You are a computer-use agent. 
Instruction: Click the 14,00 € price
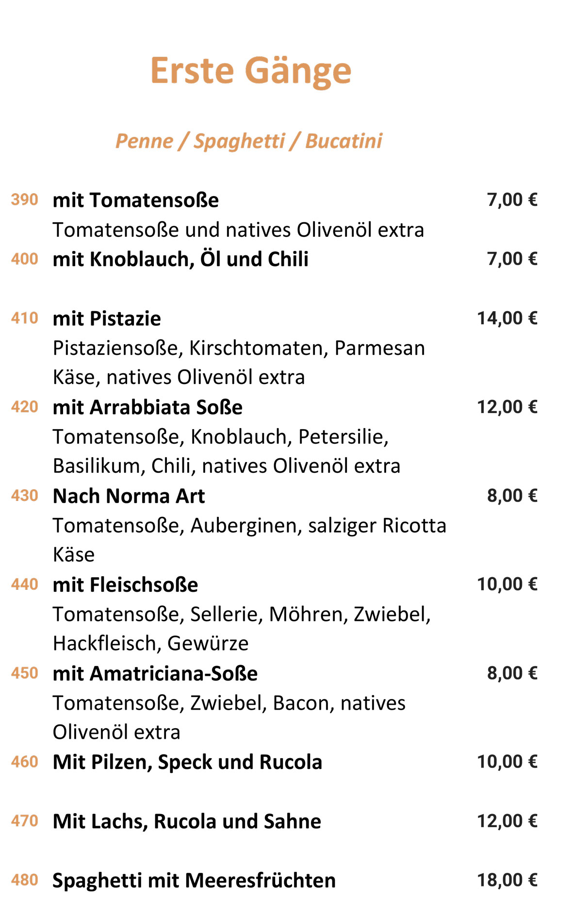(507, 318)
